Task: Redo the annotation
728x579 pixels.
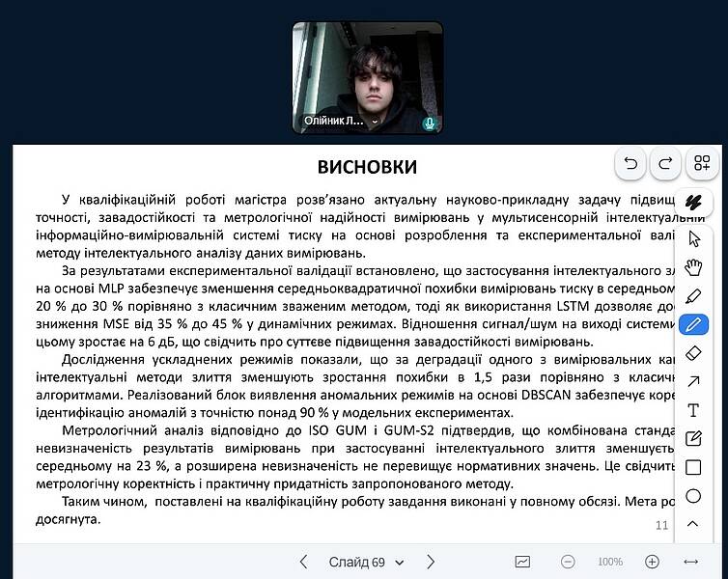Action: coord(665,163)
